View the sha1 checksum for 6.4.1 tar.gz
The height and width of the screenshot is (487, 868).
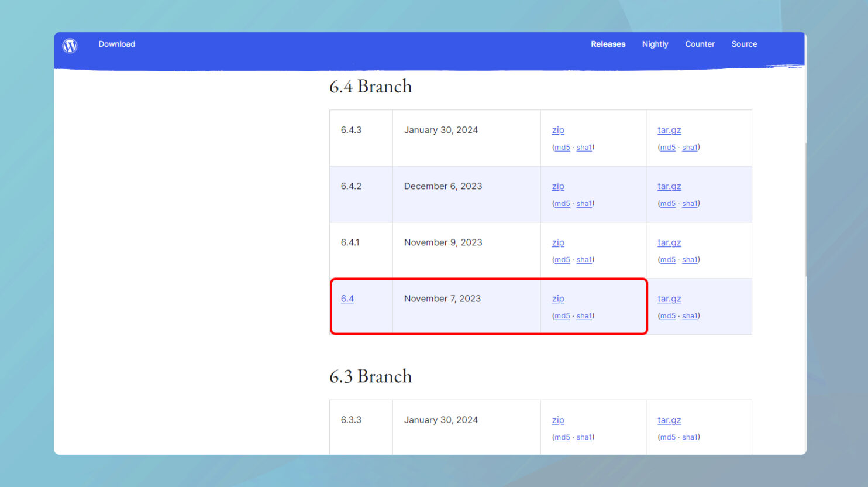pos(689,259)
